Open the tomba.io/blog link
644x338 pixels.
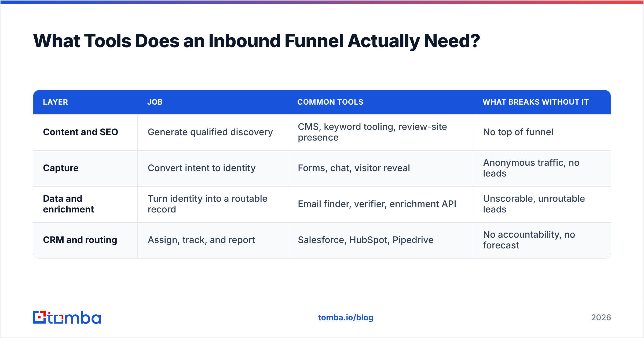(346, 318)
